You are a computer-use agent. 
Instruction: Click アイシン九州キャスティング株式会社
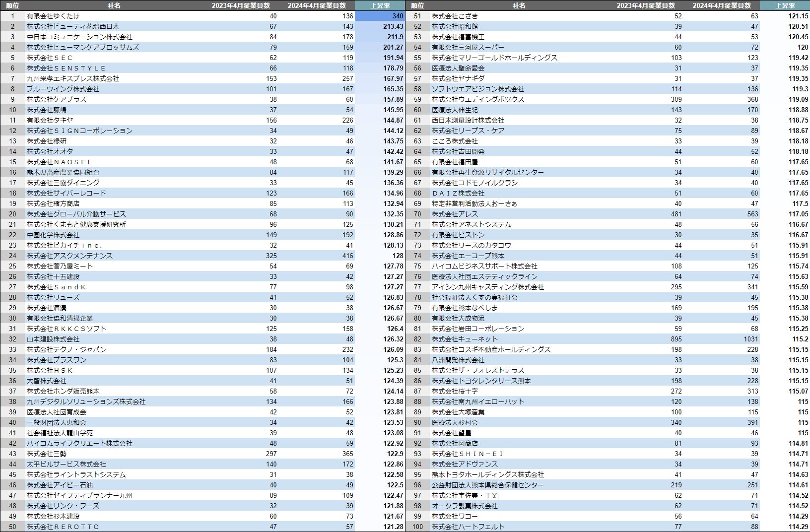coord(488,287)
